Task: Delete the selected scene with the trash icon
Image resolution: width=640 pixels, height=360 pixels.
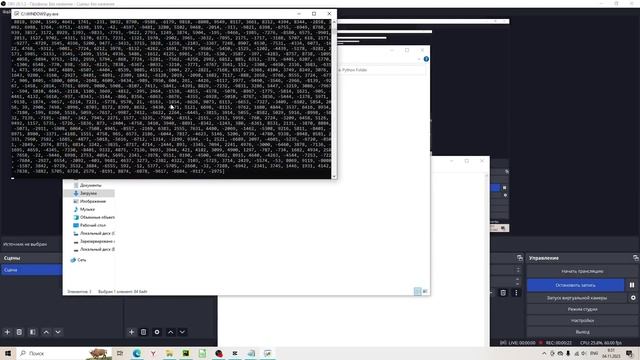Action: [19, 332]
